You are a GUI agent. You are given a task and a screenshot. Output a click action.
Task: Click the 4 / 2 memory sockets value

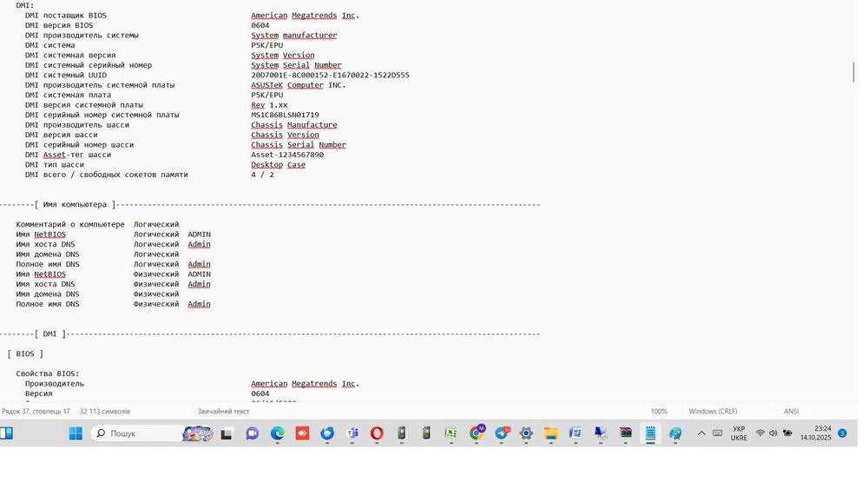262,175
